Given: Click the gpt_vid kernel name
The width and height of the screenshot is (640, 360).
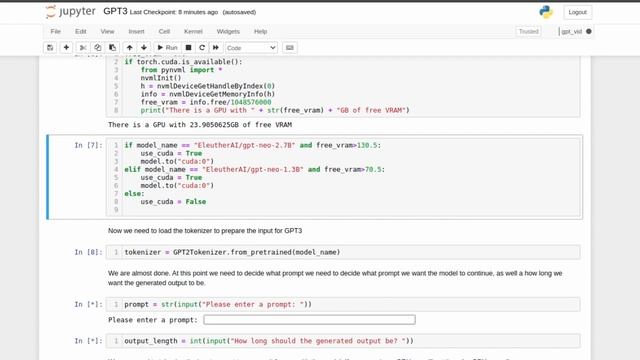Looking at the screenshot, I should (571, 31).
